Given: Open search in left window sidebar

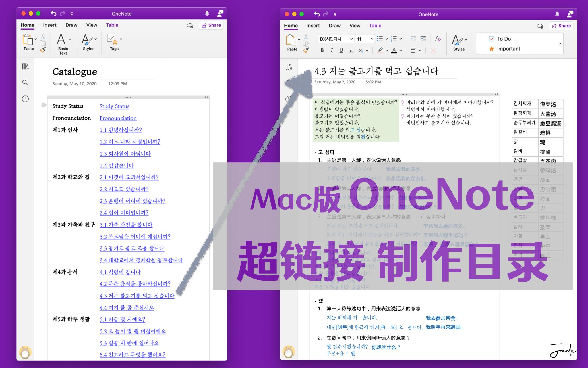Looking at the screenshot, I should point(25,83).
